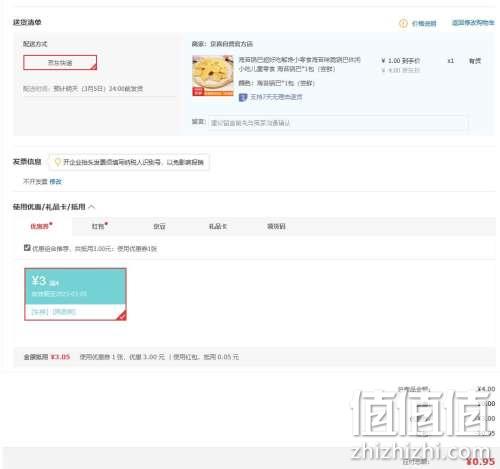Click the return to modify cart link

point(473,23)
